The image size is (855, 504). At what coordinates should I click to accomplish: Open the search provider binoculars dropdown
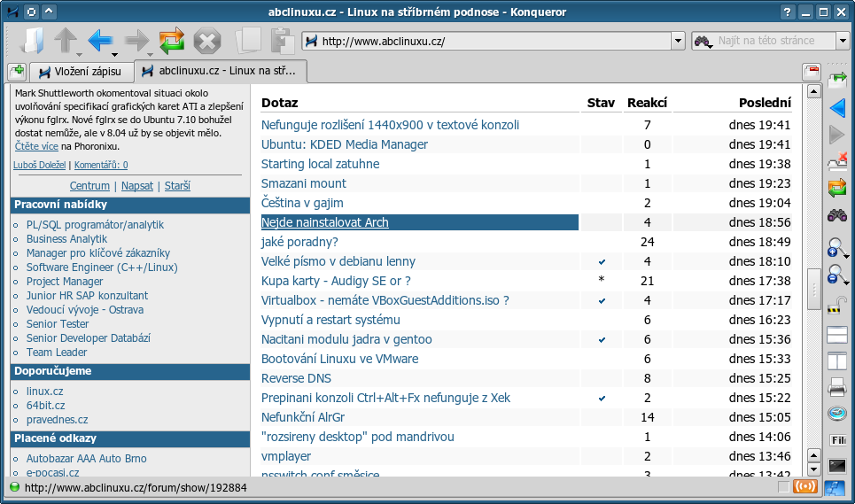point(703,42)
